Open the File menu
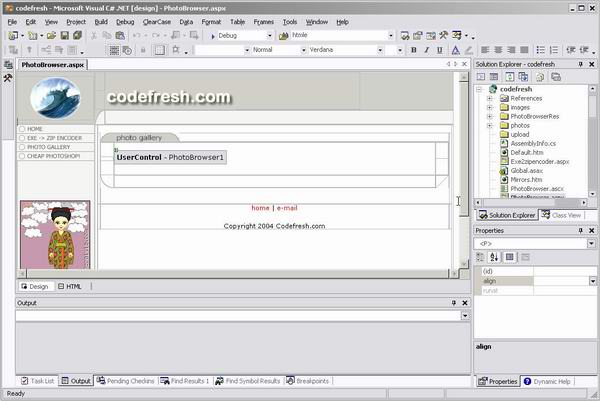This screenshot has height=401, width=600. (12, 22)
